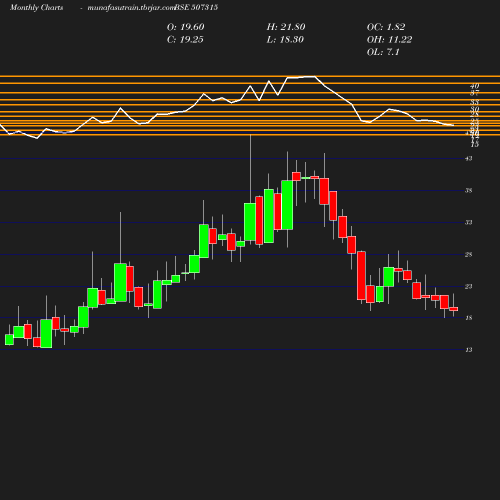Click the "OL: 7.1" reading
500x500 pixels.
tap(383, 52)
